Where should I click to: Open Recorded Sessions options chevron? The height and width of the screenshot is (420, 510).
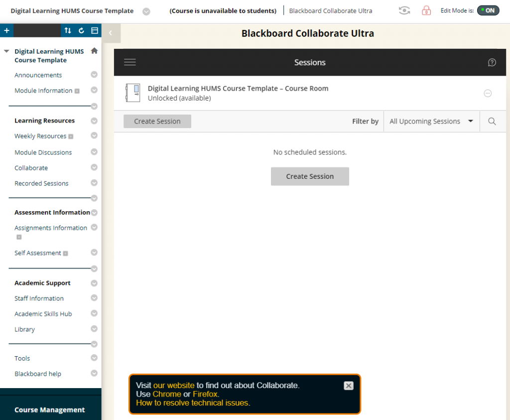coord(94,182)
